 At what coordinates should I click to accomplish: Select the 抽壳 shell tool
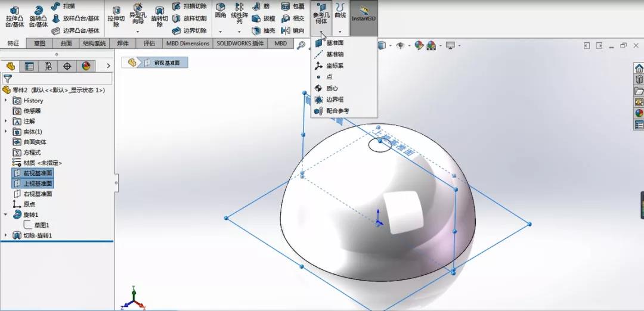(x=264, y=31)
